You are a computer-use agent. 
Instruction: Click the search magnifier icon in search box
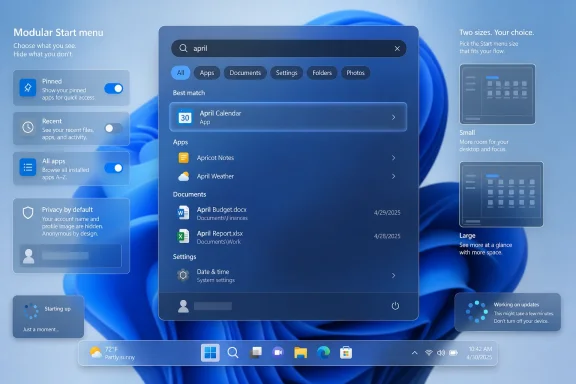click(183, 48)
